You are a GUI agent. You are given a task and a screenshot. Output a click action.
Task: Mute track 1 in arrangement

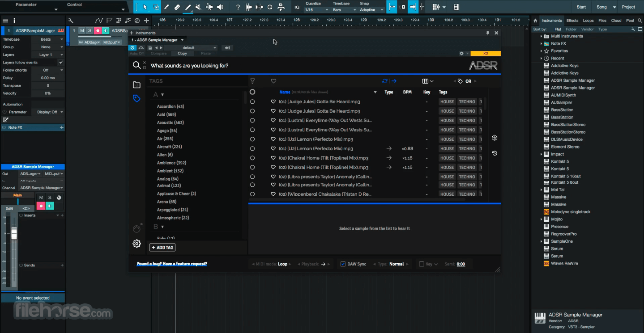coord(82,31)
